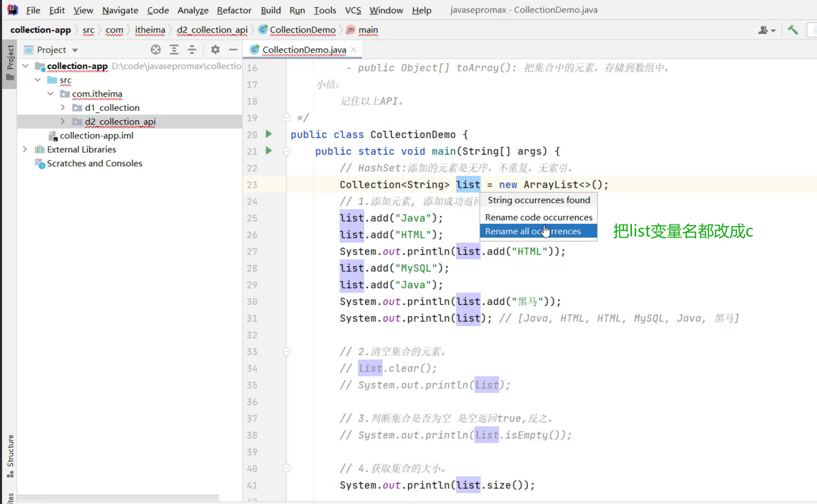The height and width of the screenshot is (504, 817).
Task: Open the Help menu
Action: point(422,10)
